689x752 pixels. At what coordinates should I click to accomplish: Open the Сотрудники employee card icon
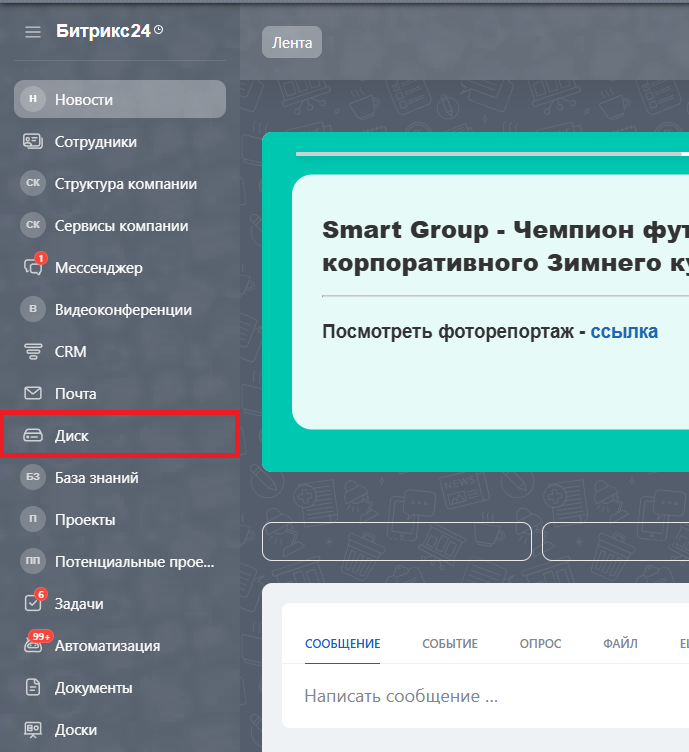click(33, 141)
